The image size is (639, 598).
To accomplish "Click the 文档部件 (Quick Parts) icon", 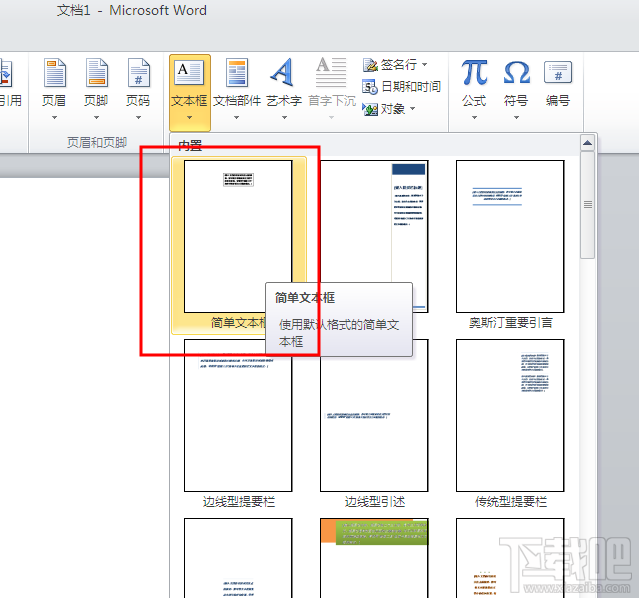I will click(x=237, y=73).
